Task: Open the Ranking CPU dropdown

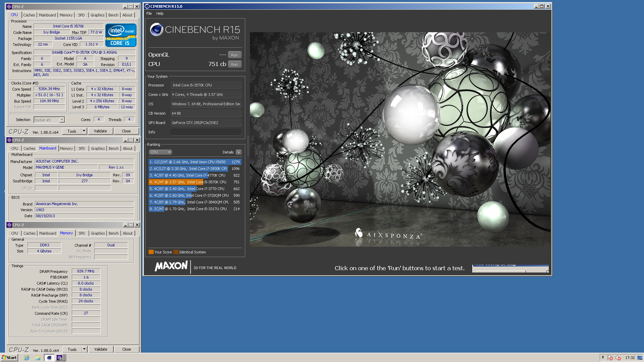Action: coord(160,152)
